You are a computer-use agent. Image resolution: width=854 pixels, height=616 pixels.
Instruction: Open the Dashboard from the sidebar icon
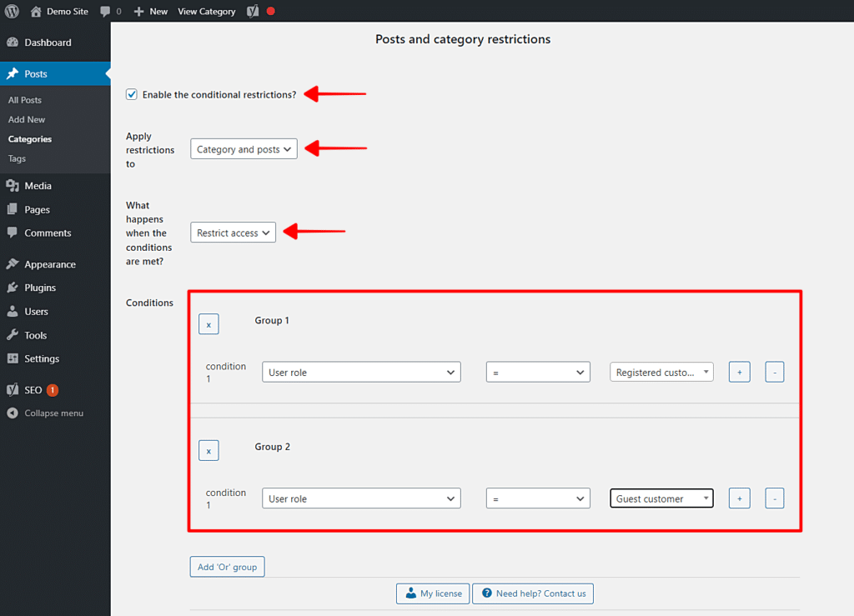(12, 42)
